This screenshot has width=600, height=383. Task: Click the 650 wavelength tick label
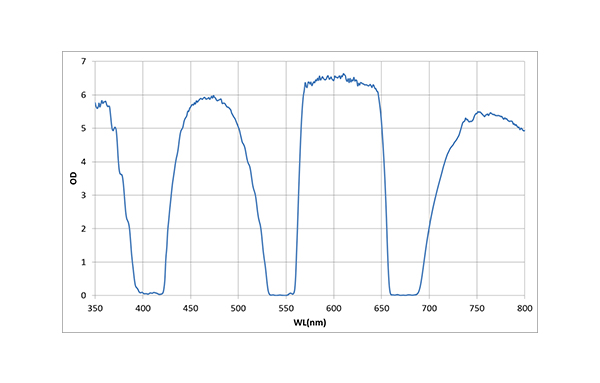coord(382,308)
